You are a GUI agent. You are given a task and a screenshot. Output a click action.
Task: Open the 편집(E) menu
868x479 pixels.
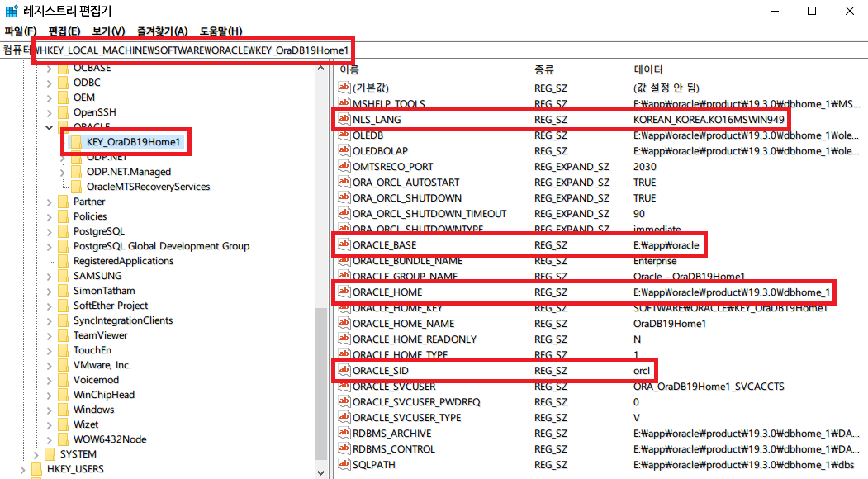point(64,31)
